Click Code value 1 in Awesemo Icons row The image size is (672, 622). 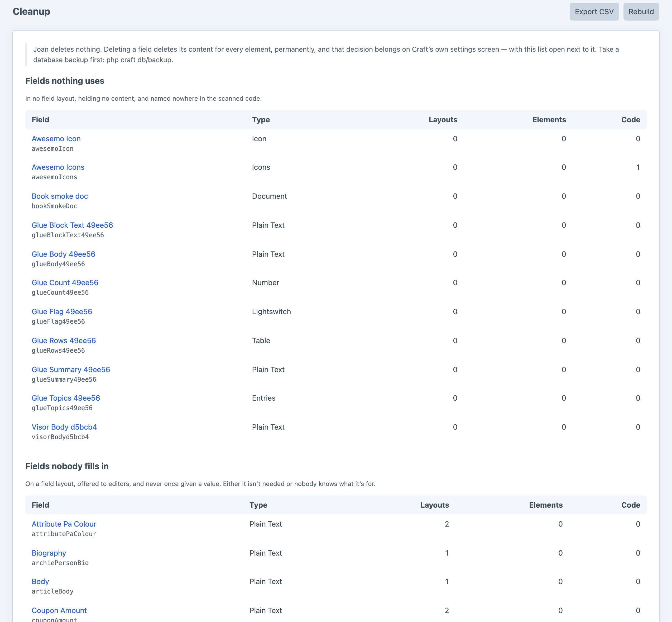coord(638,167)
